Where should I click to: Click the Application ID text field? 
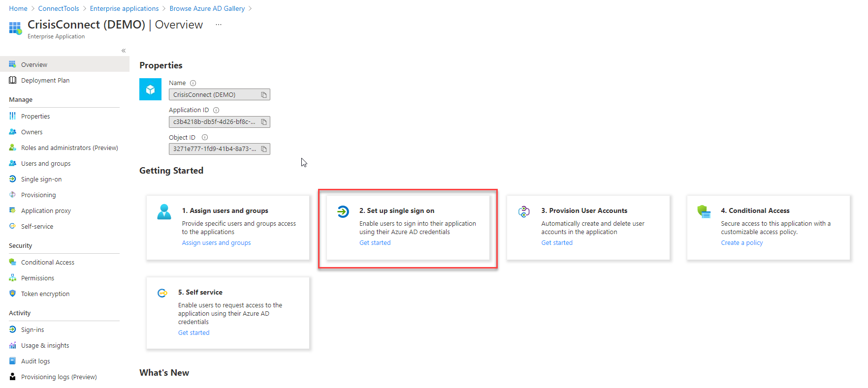point(220,121)
